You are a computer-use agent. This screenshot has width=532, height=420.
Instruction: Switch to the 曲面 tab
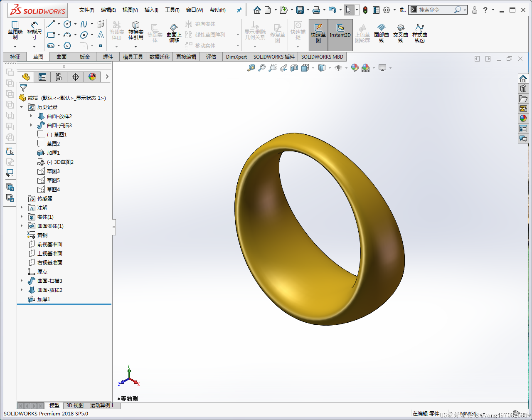[x=62, y=57]
